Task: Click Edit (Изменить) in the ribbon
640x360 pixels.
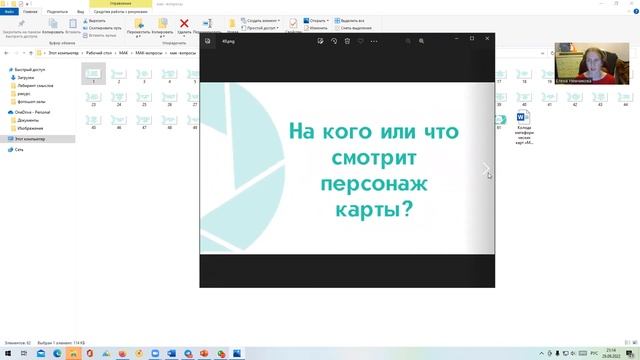Action: click(x=316, y=28)
